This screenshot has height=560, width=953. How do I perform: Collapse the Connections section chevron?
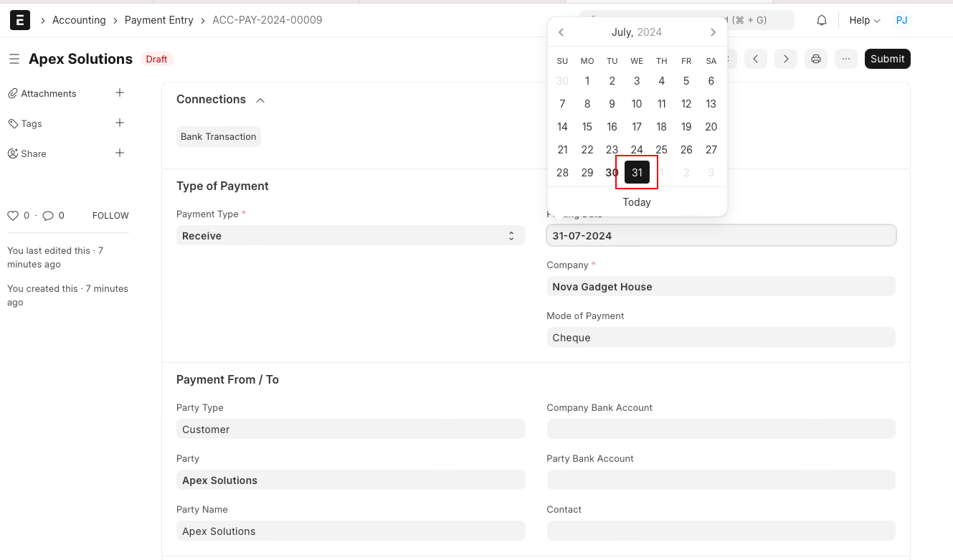click(x=260, y=100)
